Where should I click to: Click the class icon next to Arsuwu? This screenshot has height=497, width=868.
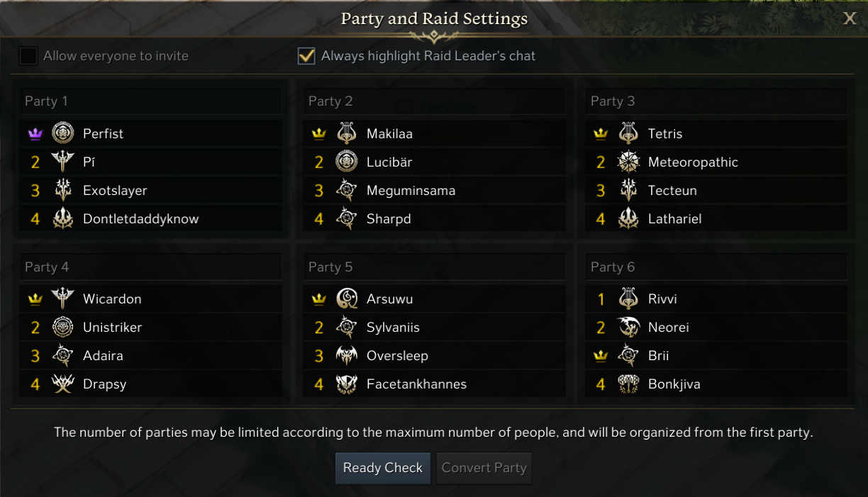coord(347,298)
